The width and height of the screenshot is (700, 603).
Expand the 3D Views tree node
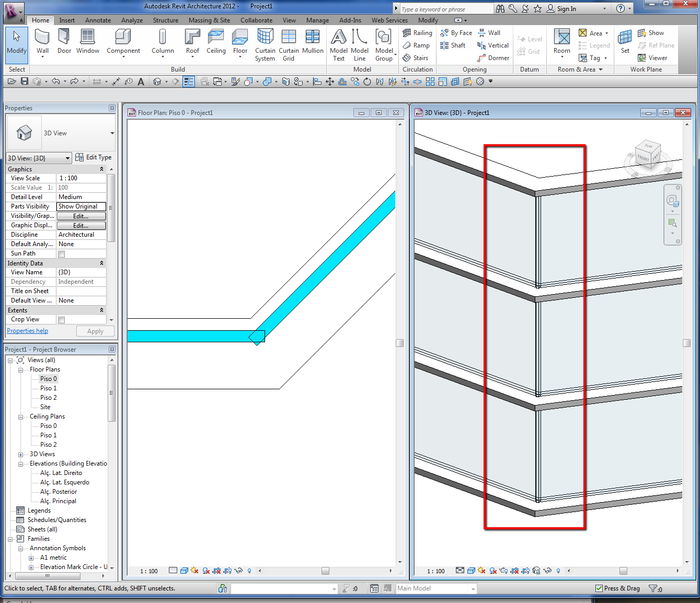tap(20, 455)
